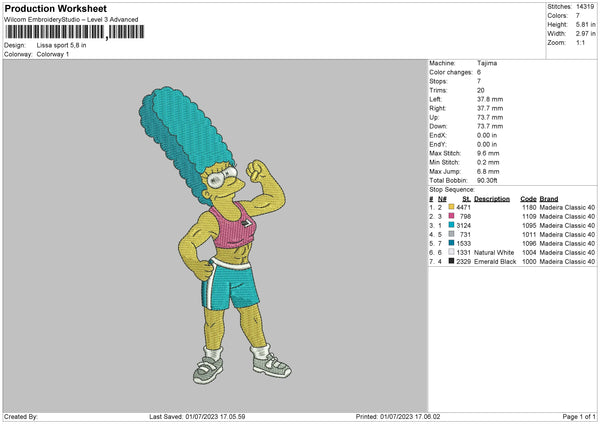
Task: Click the Left value '37.8 mm'
Action: [x=490, y=99]
